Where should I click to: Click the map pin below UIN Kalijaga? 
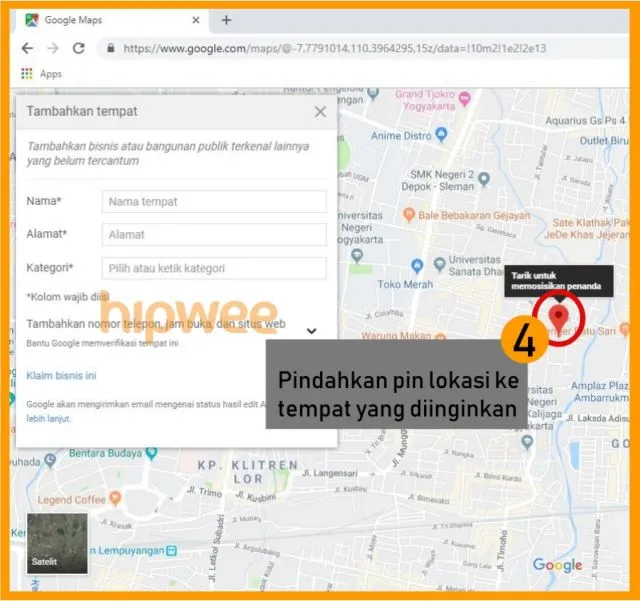coord(527,442)
